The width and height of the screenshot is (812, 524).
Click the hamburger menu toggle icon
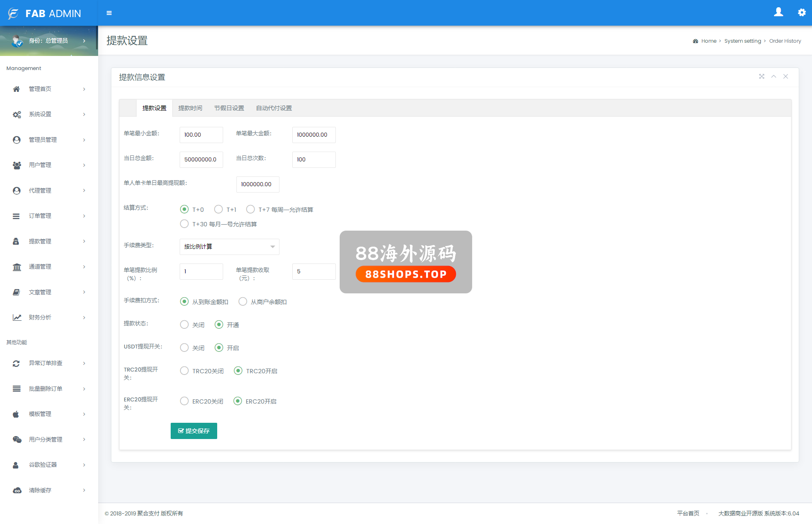click(109, 13)
